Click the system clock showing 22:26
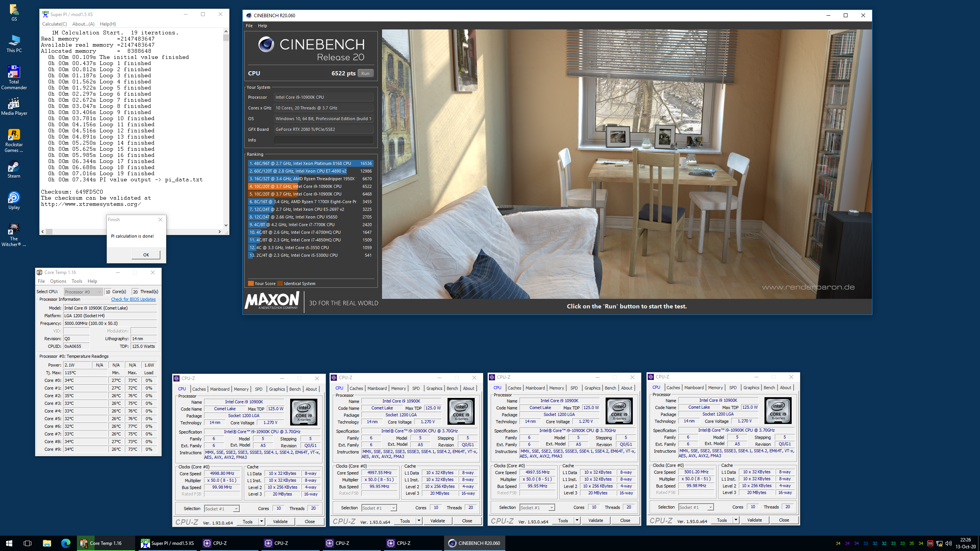Screen dimensions: 980x551 (966, 540)
